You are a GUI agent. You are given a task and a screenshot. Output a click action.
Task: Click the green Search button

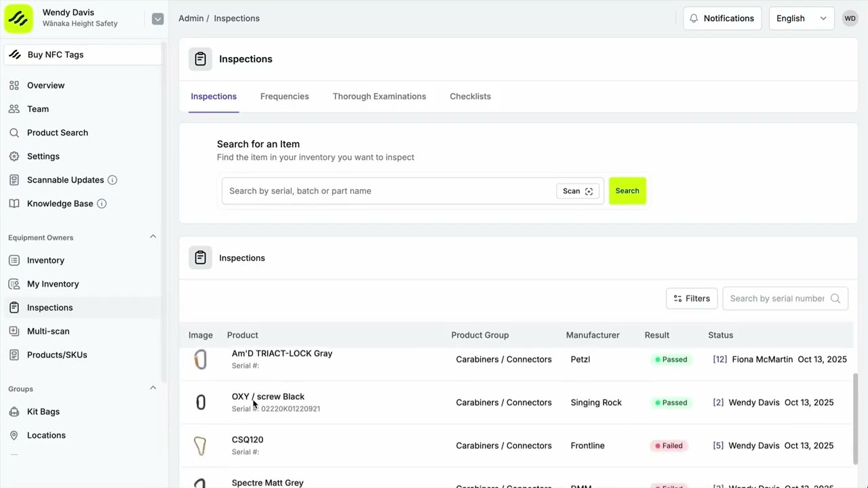point(627,191)
